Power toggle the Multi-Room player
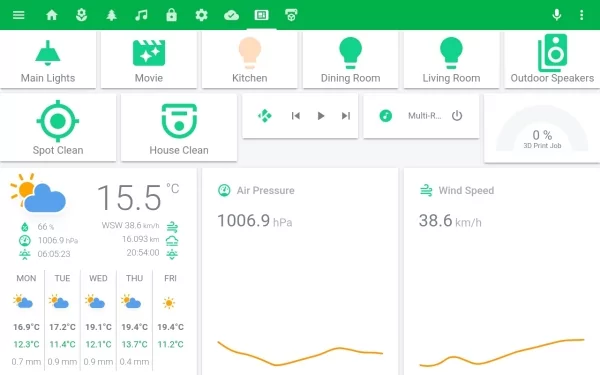 pyautogui.click(x=457, y=116)
